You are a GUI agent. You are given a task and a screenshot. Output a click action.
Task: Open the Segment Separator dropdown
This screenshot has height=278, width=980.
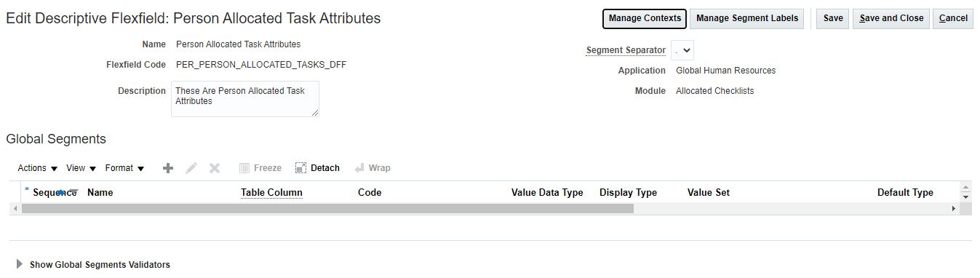tap(682, 50)
